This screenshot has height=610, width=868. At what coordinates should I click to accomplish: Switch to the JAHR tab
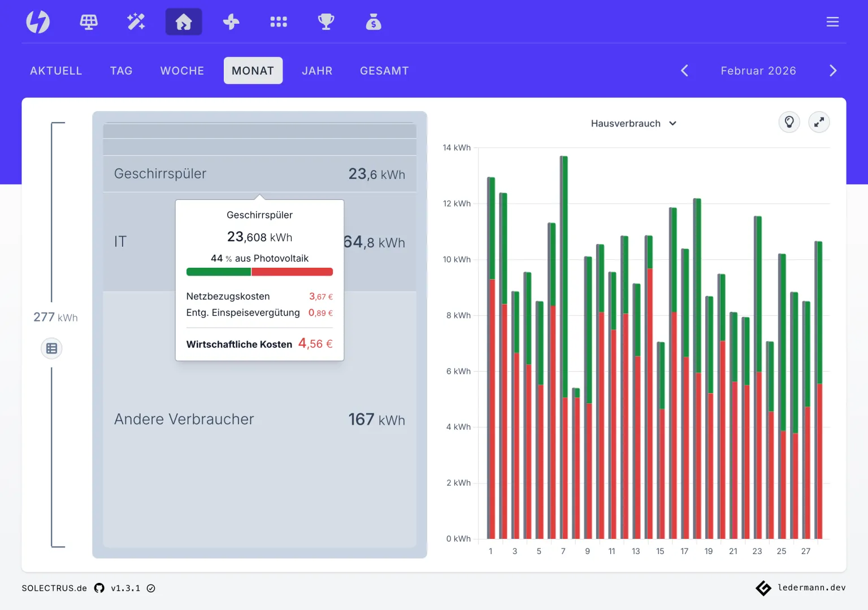pyautogui.click(x=317, y=71)
